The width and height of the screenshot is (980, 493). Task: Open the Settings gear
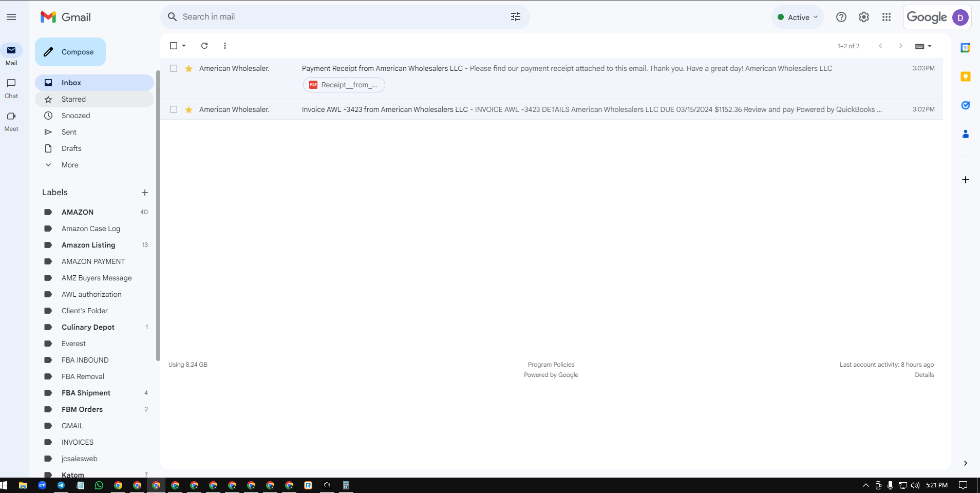(x=864, y=17)
